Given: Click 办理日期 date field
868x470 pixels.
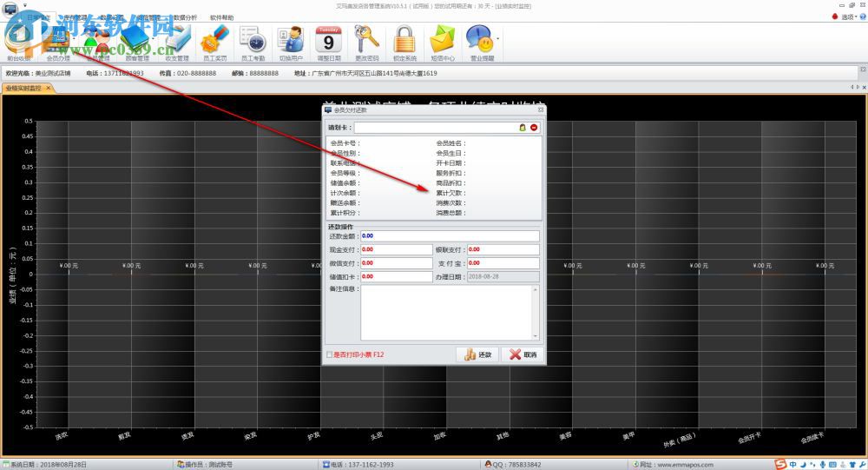Looking at the screenshot, I should pyautogui.click(x=503, y=276).
